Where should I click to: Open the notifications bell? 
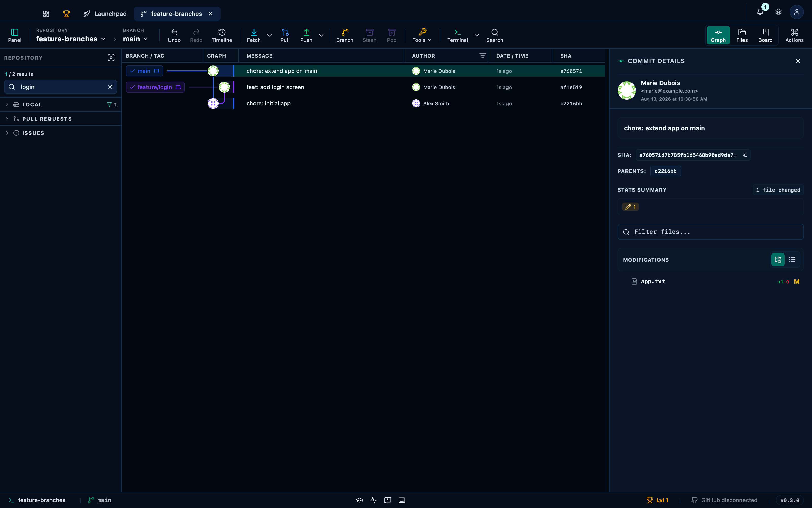pyautogui.click(x=760, y=12)
